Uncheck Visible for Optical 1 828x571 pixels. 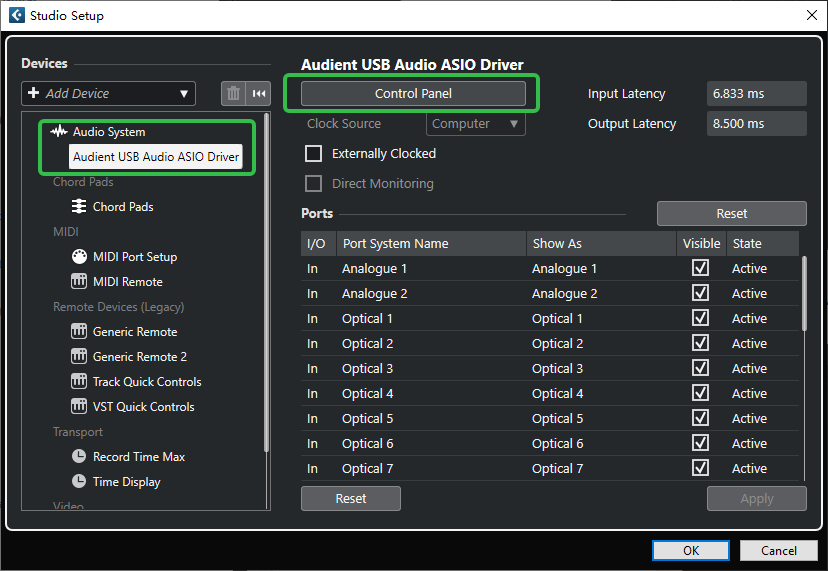pyautogui.click(x=700, y=318)
